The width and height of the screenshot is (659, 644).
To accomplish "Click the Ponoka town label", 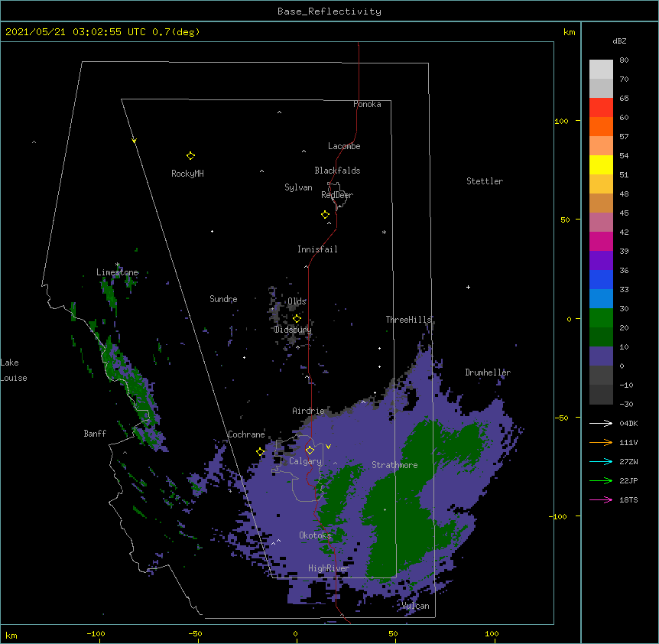I will pos(367,104).
